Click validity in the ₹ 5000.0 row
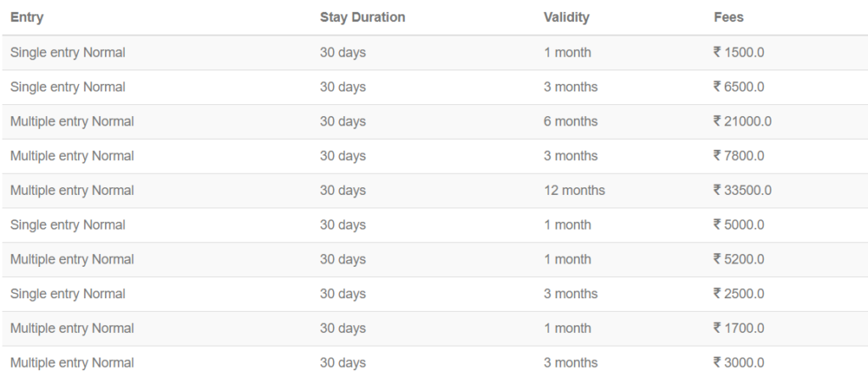The width and height of the screenshot is (868, 377). pyautogui.click(x=567, y=225)
